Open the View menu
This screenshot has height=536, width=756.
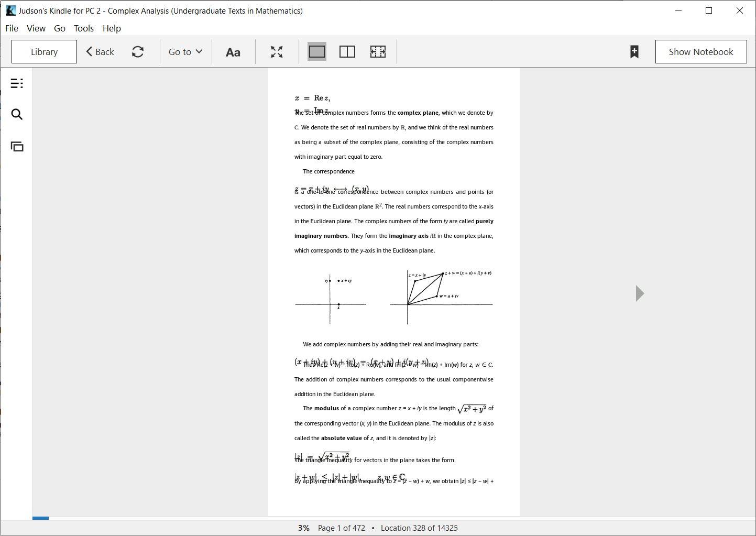[36, 28]
